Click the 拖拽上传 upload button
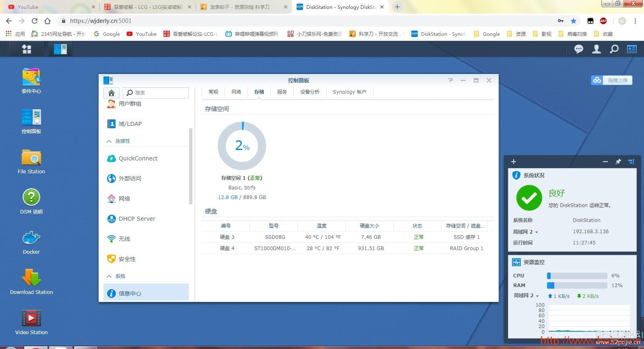 [x=612, y=80]
